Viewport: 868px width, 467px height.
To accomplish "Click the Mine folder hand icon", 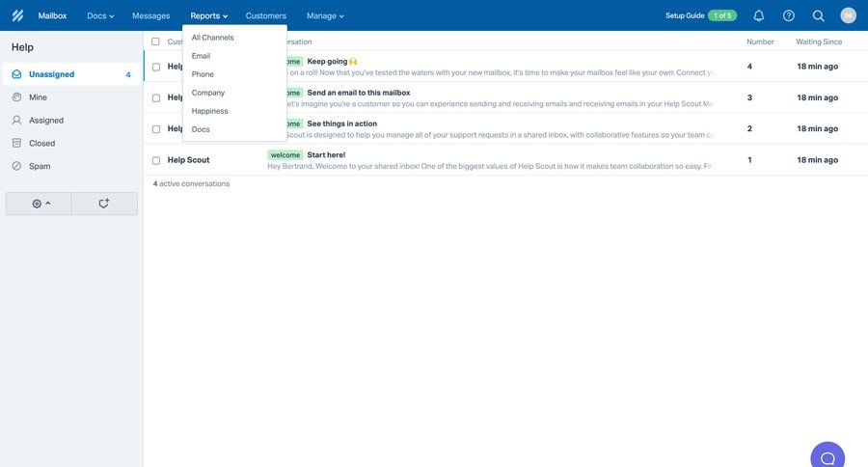I will [x=16, y=96].
